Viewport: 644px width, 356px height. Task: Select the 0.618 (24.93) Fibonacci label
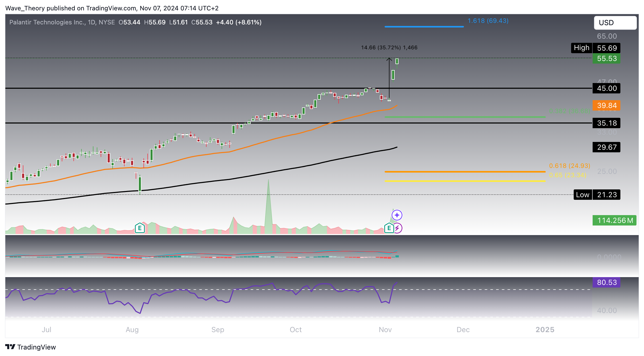tap(569, 166)
